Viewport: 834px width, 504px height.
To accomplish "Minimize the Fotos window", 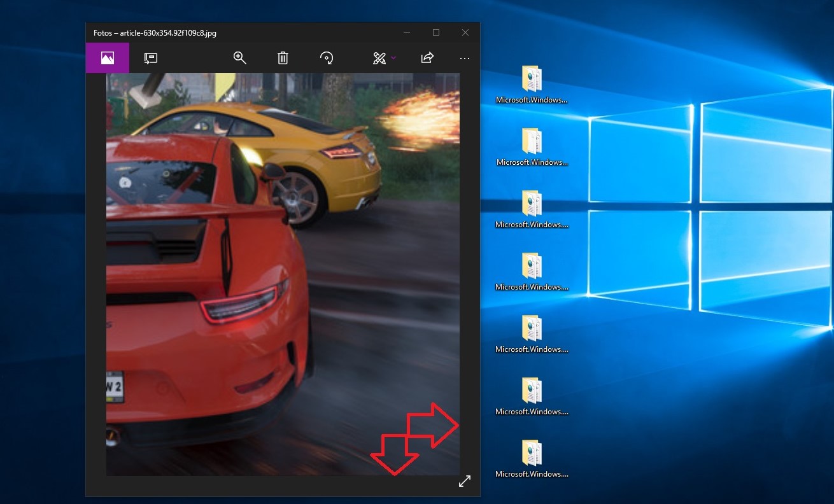I will (407, 32).
